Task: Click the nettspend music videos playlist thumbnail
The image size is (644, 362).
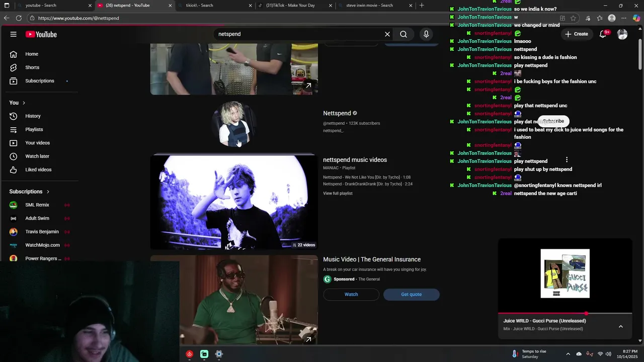Action: 234,203
